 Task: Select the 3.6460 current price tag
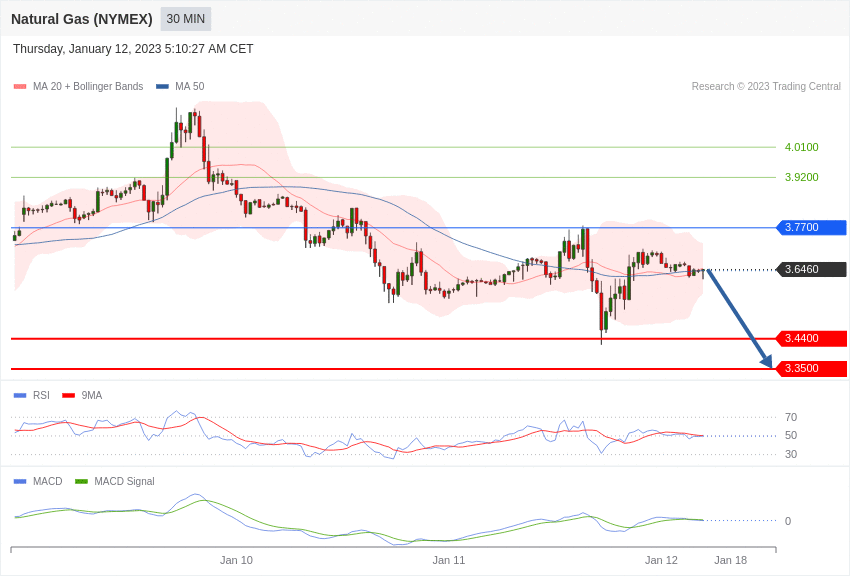812,270
